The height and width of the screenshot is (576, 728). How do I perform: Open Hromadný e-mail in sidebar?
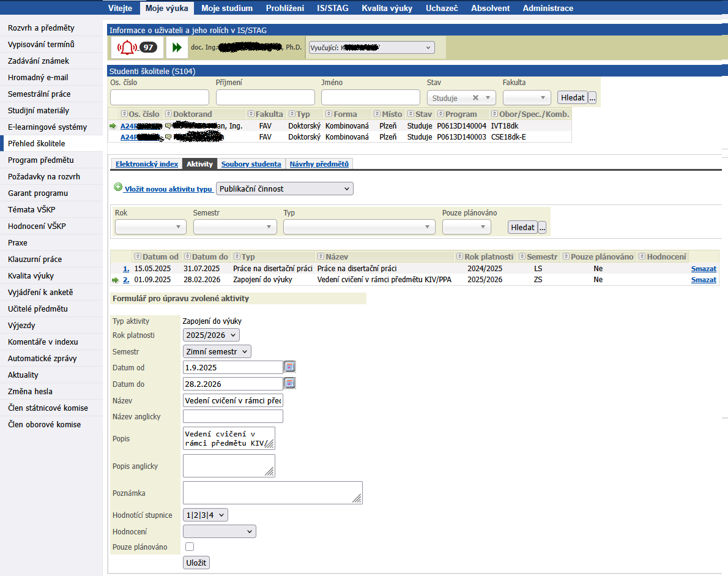coord(38,78)
